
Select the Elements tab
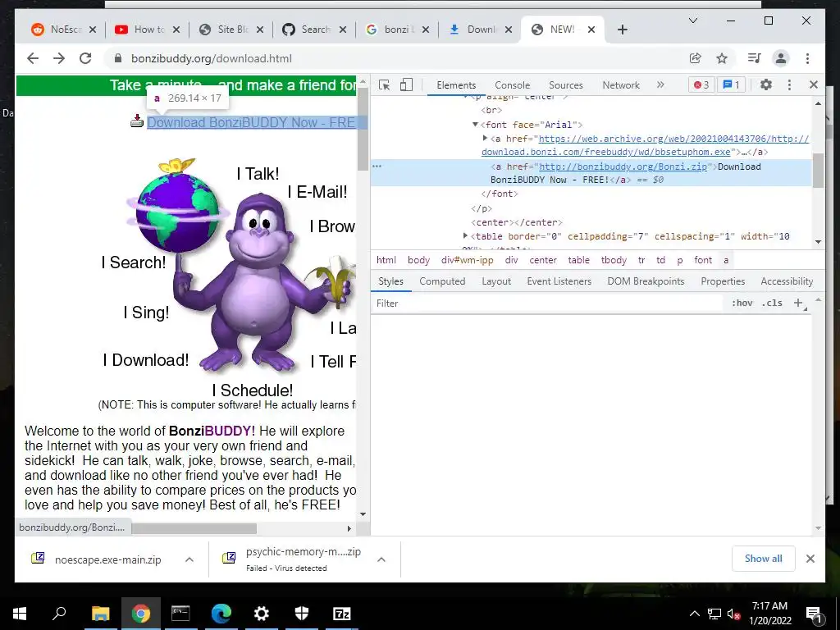(x=456, y=85)
